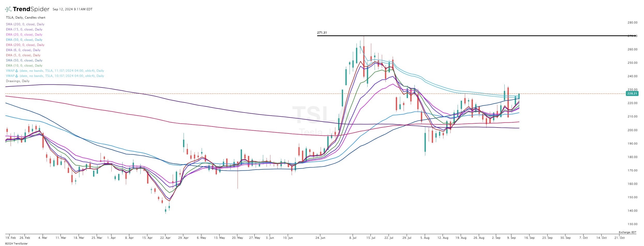The image size is (644, 246).
Task: Click the '22. Jul' date axis label
Action: pos(389,238)
